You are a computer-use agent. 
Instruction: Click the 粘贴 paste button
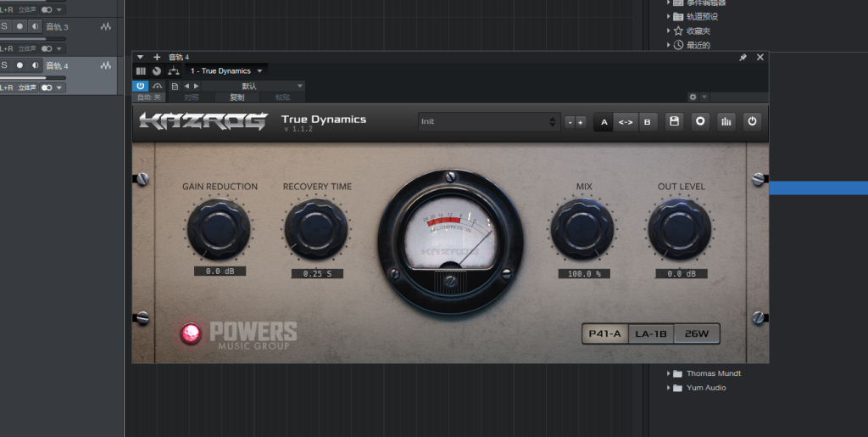click(282, 98)
